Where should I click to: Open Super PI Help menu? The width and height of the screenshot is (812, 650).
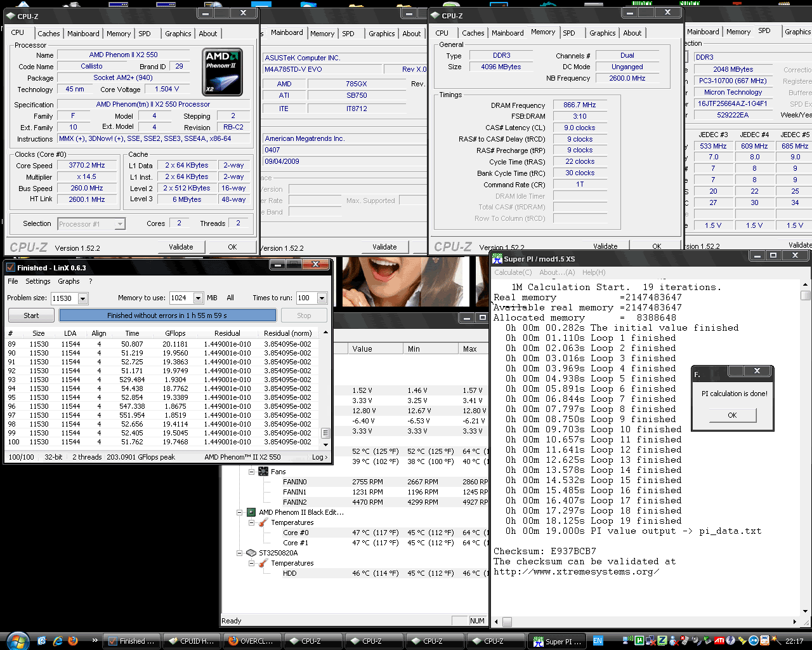594,272
